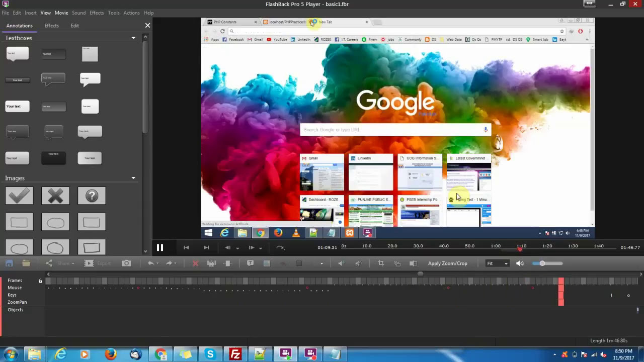The height and width of the screenshot is (362, 644).
Task: Click the delete frames filmstrip icon
Action: 212,263
